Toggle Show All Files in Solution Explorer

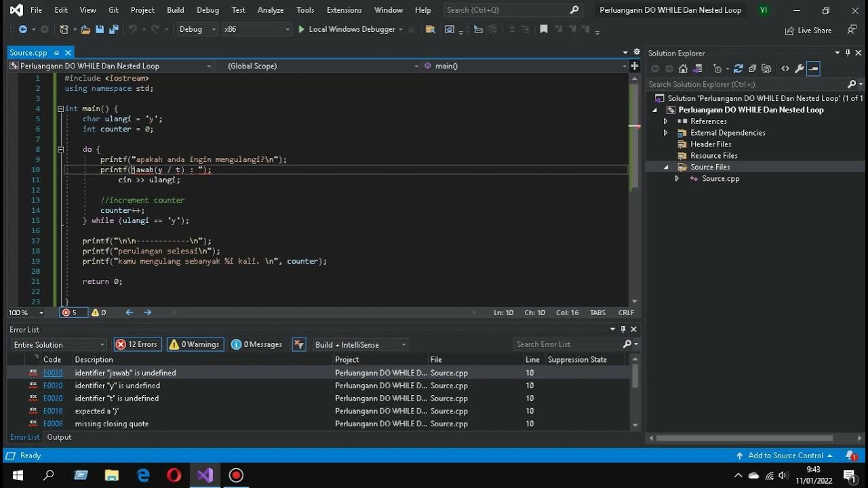[x=766, y=68]
